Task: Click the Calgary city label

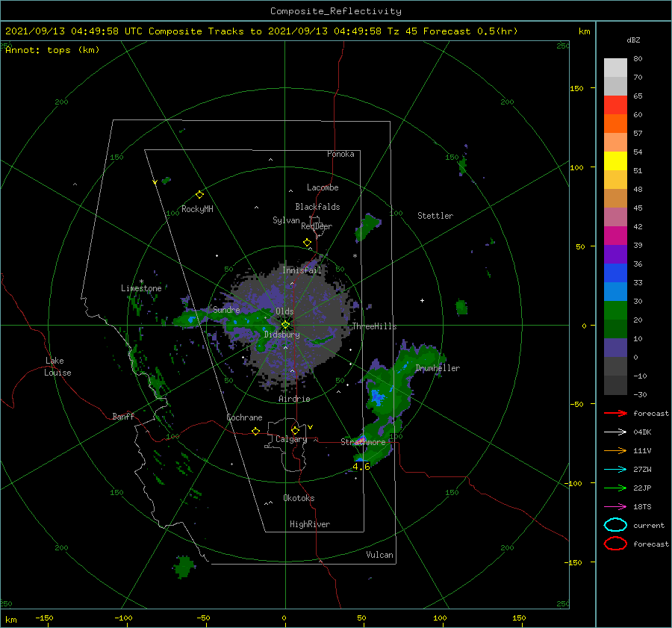Action: [x=291, y=439]
